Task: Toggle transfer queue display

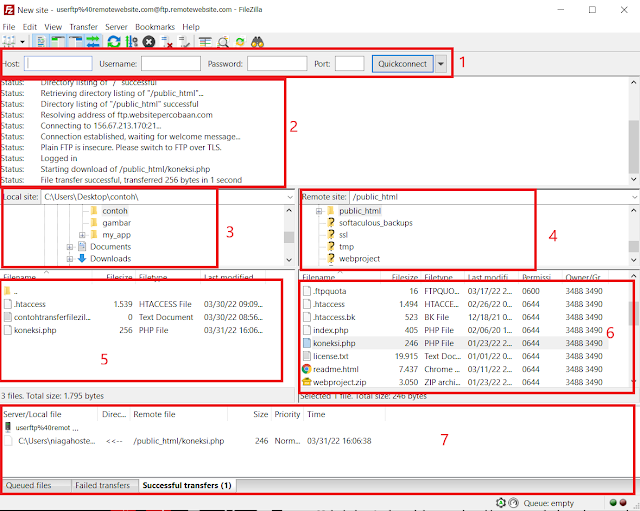Action: [x=93, y=41]
